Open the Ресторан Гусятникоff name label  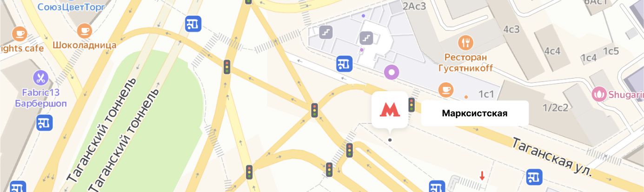pos(465,63)
